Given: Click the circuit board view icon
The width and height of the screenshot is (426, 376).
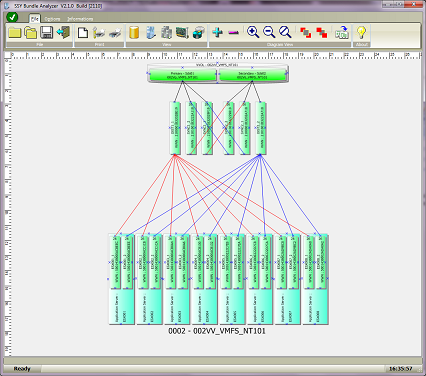Looking at the screenshot, I should 182,33.
